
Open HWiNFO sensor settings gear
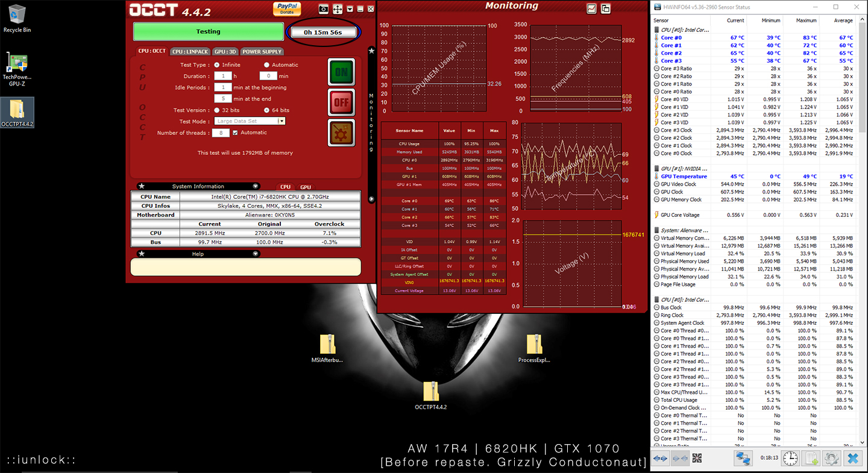coord(831,458)
